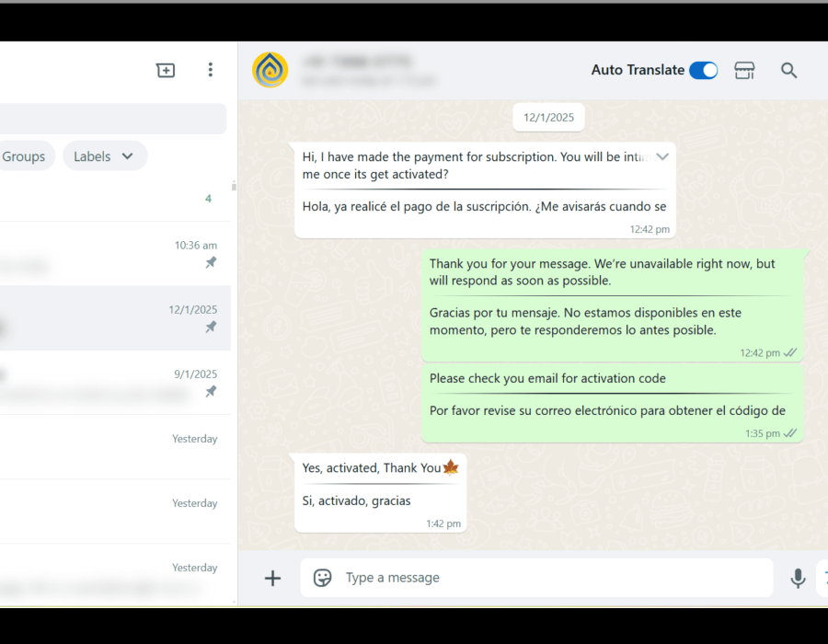This screenshot has height=644, width=828.
Task: Select the Groups filter tab
Action: tap(24, 156)
